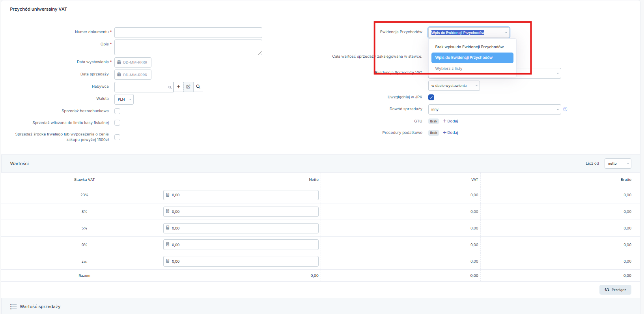
Task: Toggle Sprzedaż wliczana do limitu kasy fiskalnej
Action: point(117,123)
